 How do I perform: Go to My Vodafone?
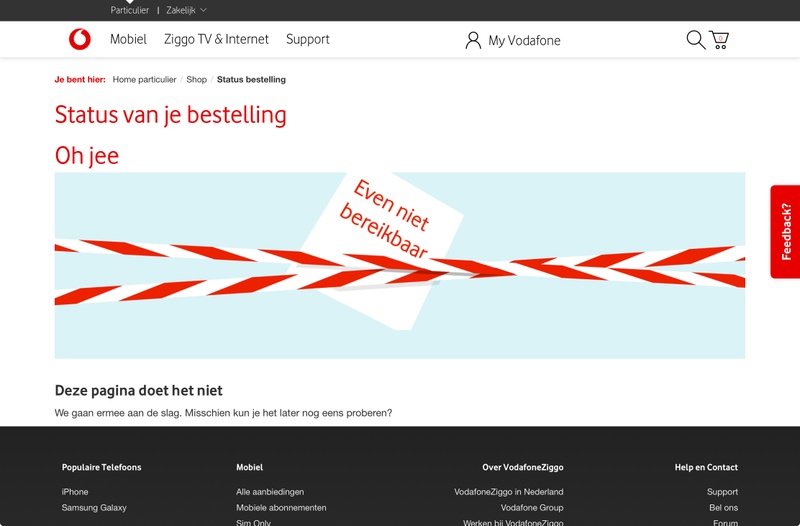pos(524,40)
